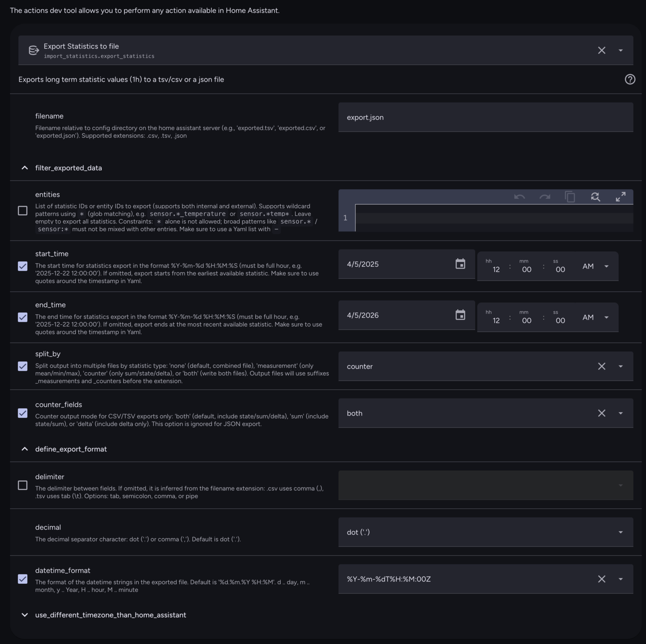
Task: Click the Export Statistics service icon
Action: pyautogui.click(x=33, y=50)
